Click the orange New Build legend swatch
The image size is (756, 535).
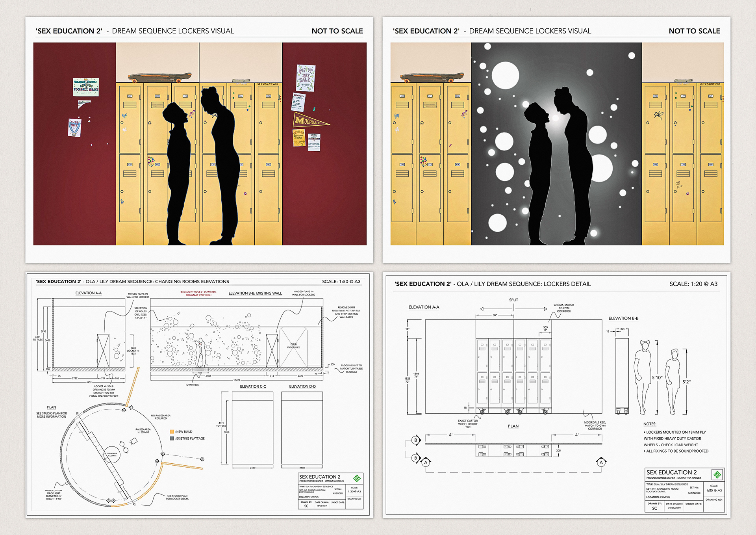172,432
